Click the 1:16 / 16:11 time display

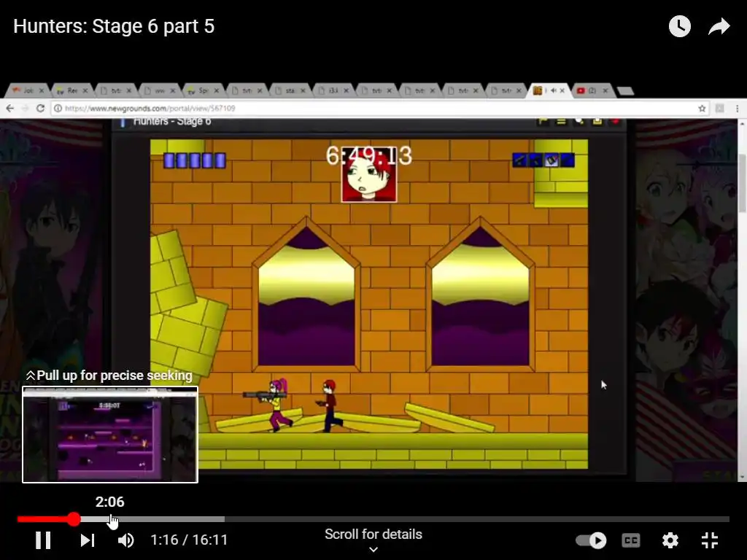pyautogui.click(x=189, y=540)
